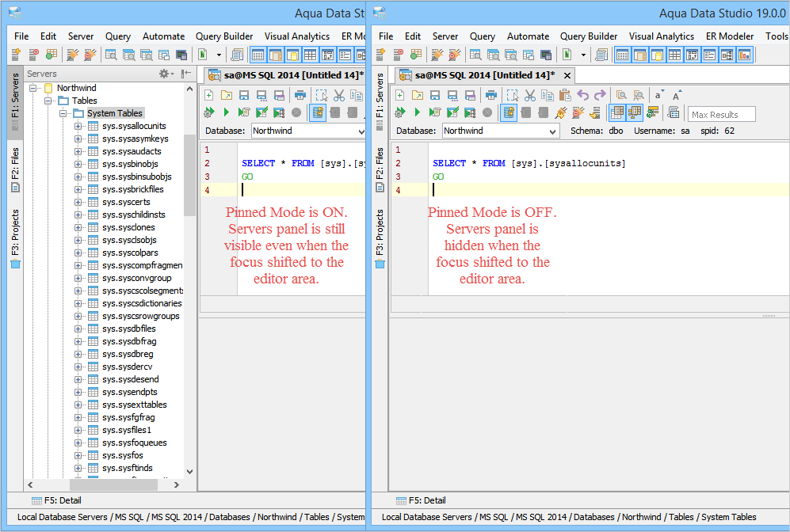Open Visual Analytics menu in right window

[x=662, y=36]
